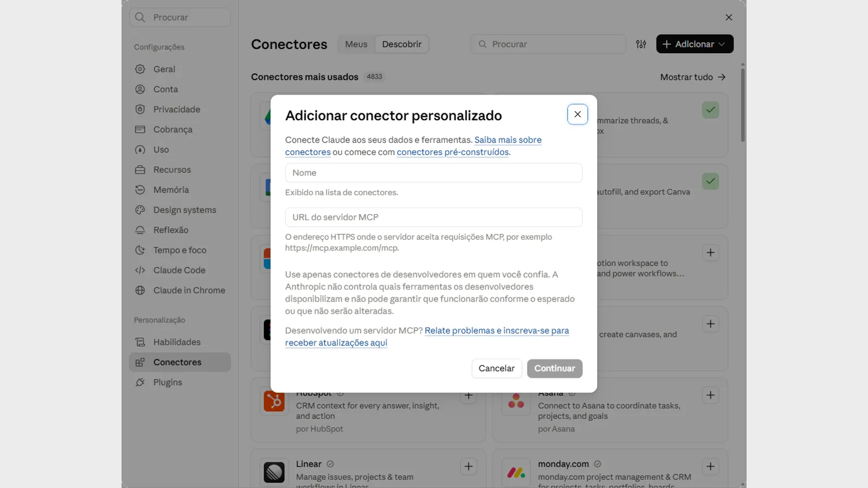Add the monday.com connector with plus
Viewport: 868px width, 488px height.
tap(711, 466)
